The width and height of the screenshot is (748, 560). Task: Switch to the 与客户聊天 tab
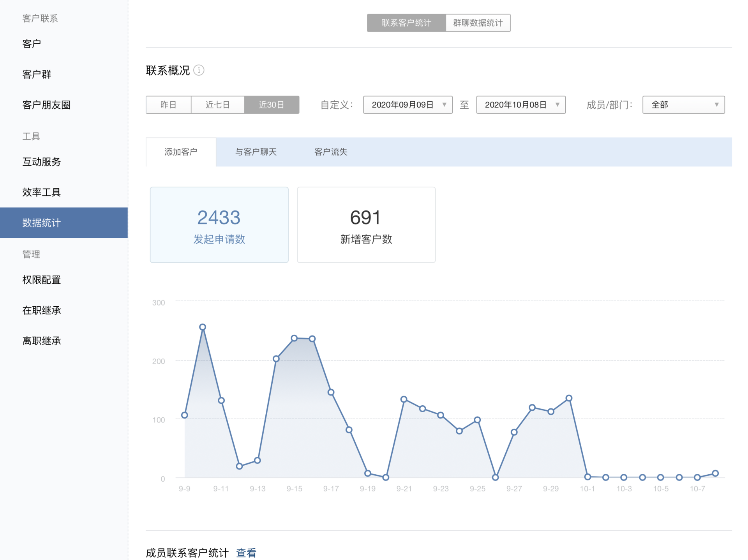(x=256, y=152)
